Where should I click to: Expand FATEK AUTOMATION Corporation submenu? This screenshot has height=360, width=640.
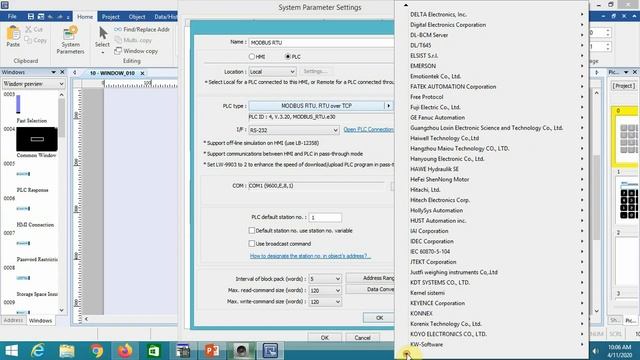[491, 87]
